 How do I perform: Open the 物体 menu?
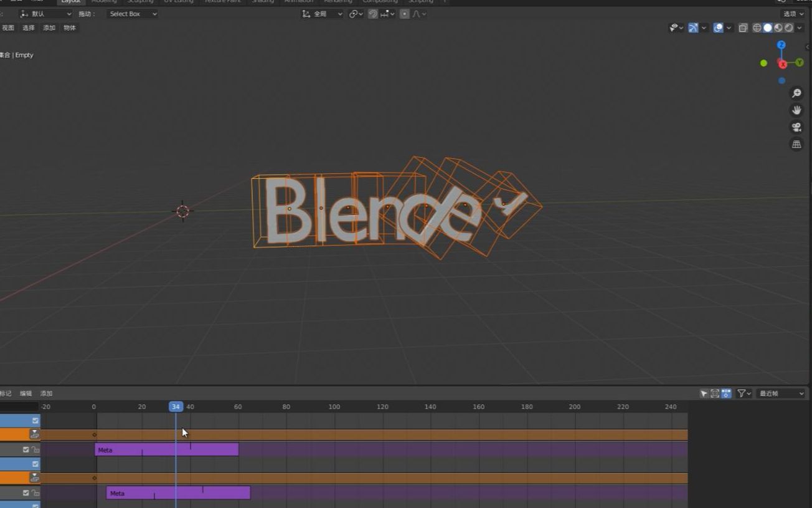(x=70, y=28)
